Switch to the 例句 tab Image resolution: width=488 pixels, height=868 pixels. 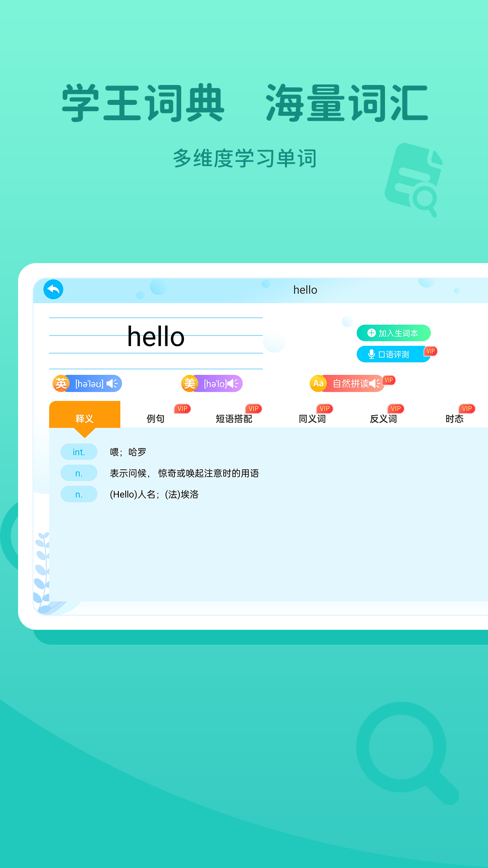point(155,419)
